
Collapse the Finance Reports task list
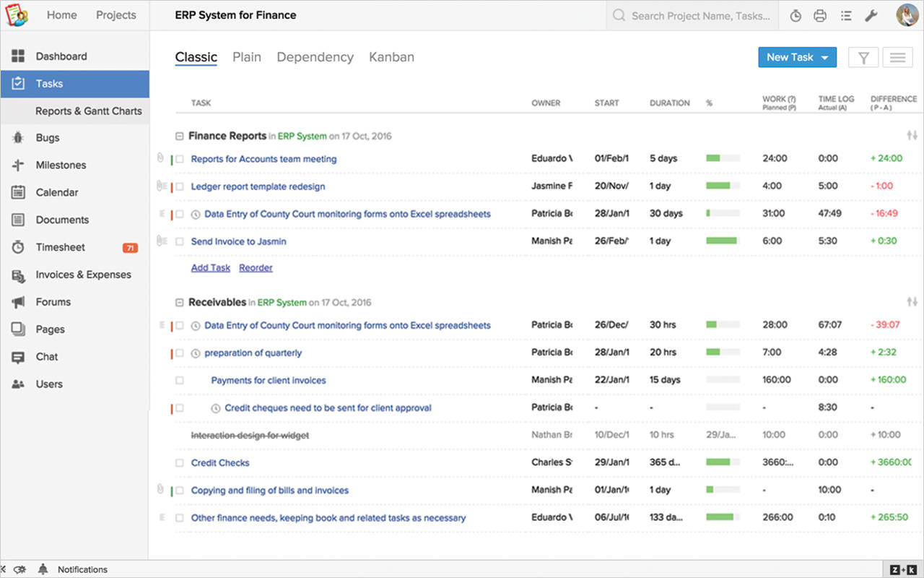pyautogui.click(x=180, y=136)
